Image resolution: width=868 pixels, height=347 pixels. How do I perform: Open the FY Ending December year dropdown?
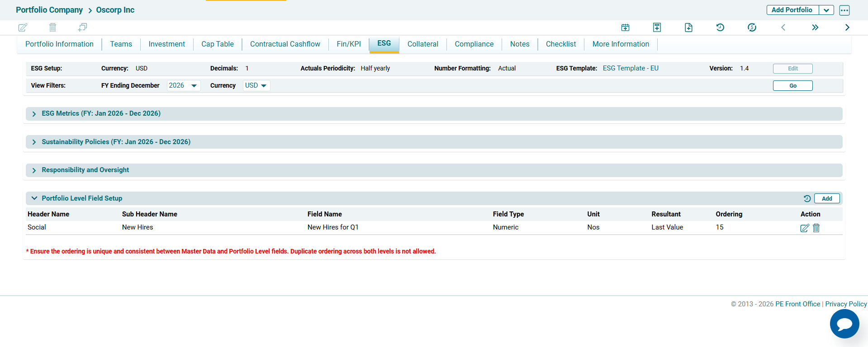[x=183, y=86]
